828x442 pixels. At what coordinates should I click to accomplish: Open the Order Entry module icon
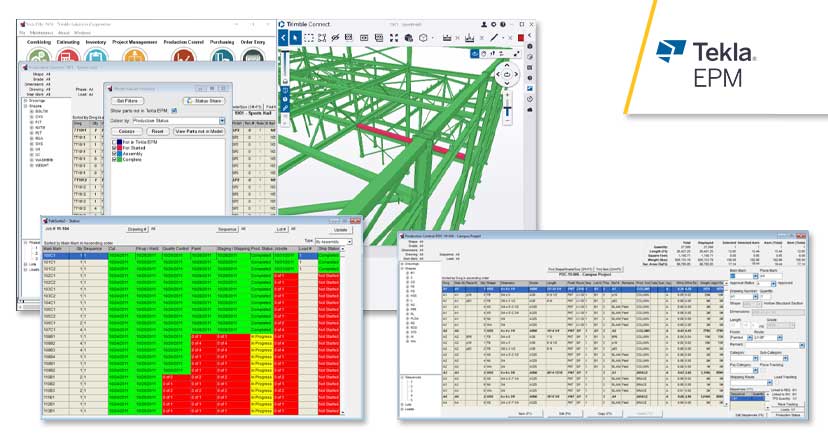(x=252, y=55)
